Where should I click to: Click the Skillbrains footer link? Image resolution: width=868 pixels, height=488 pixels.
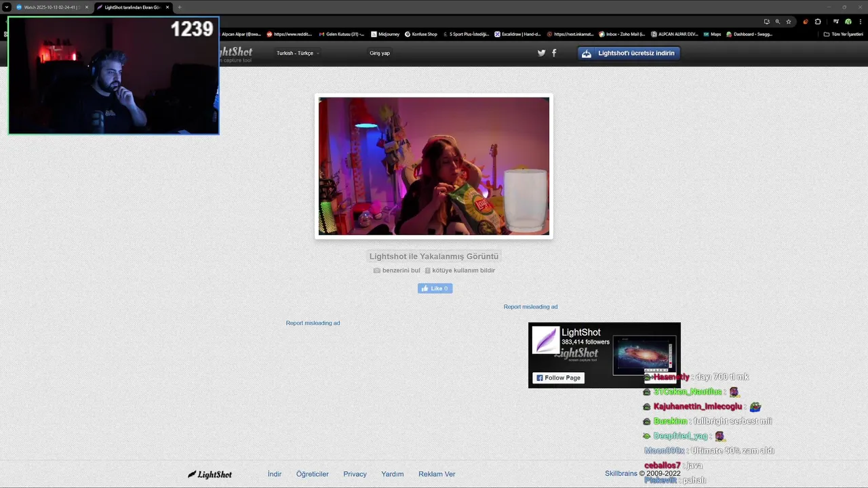coord(621,474)
